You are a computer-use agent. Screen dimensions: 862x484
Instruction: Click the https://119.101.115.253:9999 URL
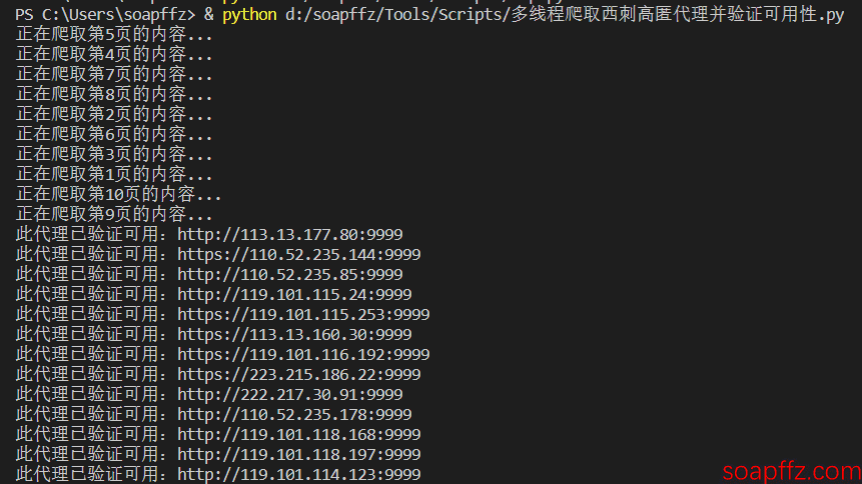[303, 315]
